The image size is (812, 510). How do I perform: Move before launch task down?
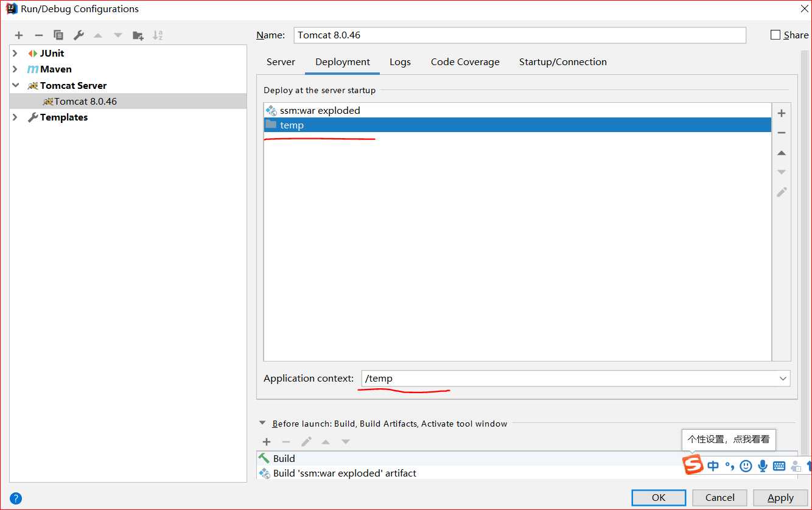point(346,442)
